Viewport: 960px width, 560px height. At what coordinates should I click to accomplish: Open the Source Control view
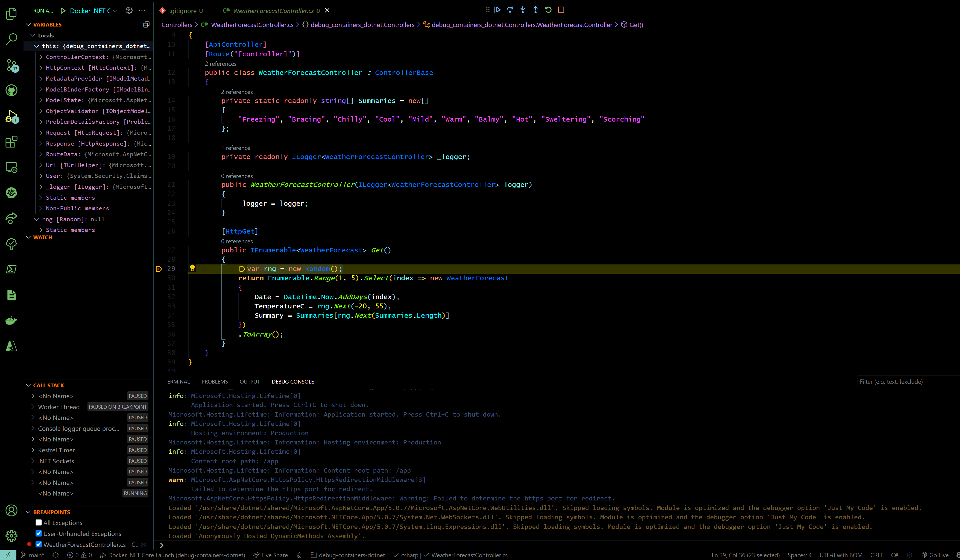11,65
